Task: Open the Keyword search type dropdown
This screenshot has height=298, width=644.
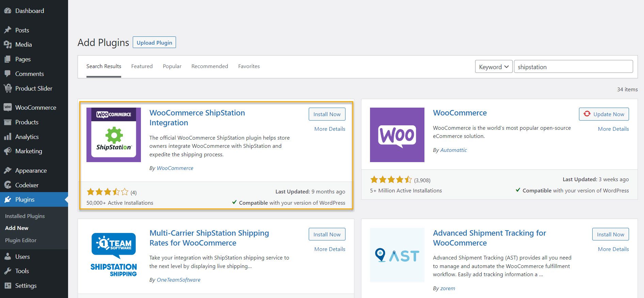Action: (x=494, y=67)
